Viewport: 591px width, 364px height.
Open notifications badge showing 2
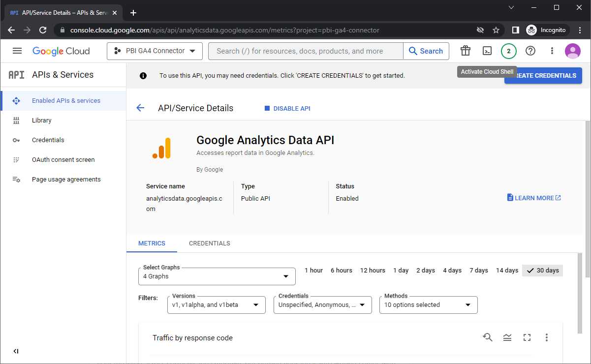coord(509,51)
